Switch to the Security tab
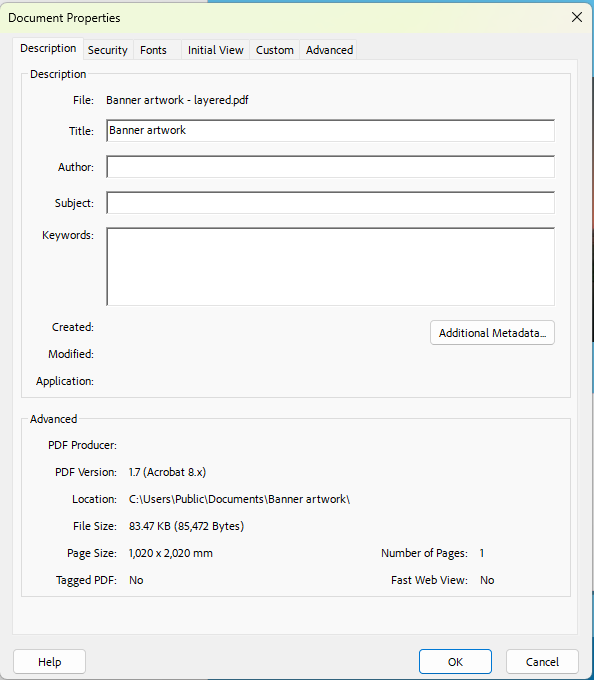The image size is (594, 680). pos(108,50)
